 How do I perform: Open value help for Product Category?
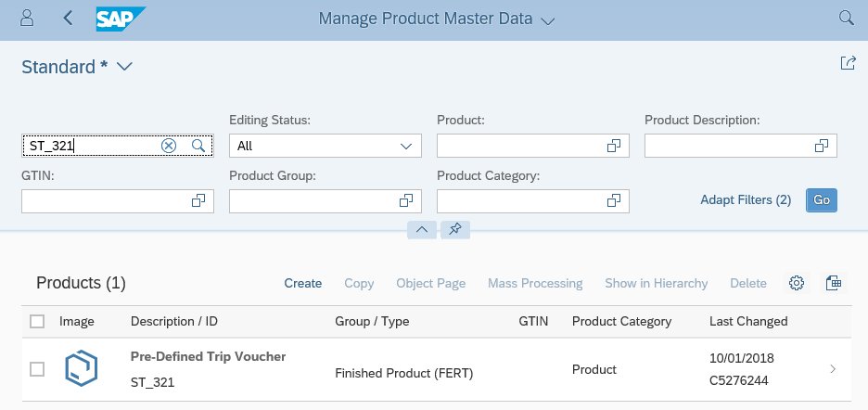[613, 201]
